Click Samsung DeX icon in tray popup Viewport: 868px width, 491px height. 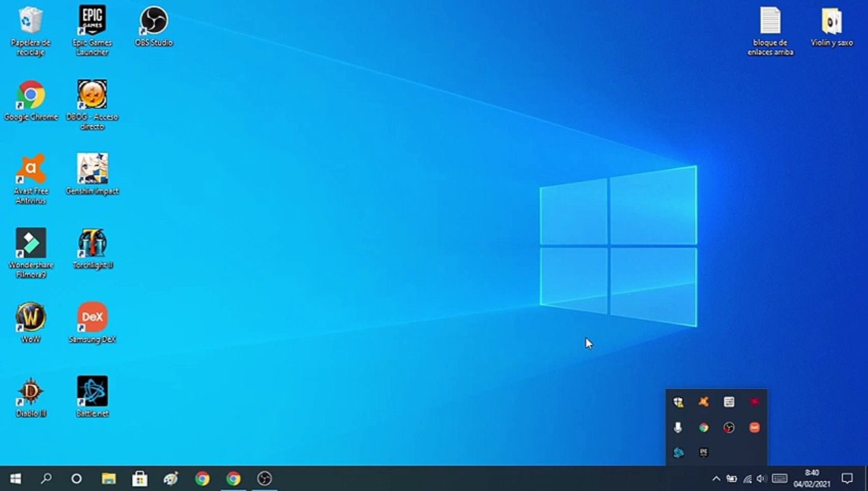point(754,428)
